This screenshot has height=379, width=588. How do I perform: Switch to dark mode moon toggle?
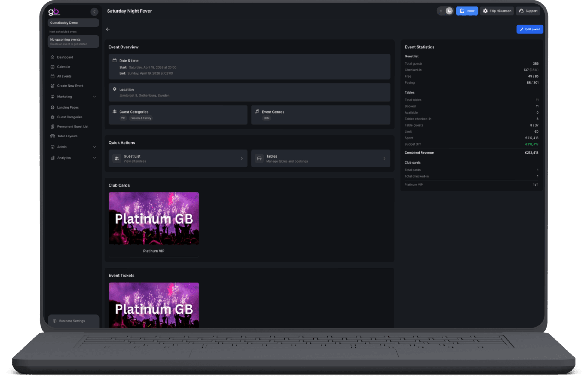449,11
